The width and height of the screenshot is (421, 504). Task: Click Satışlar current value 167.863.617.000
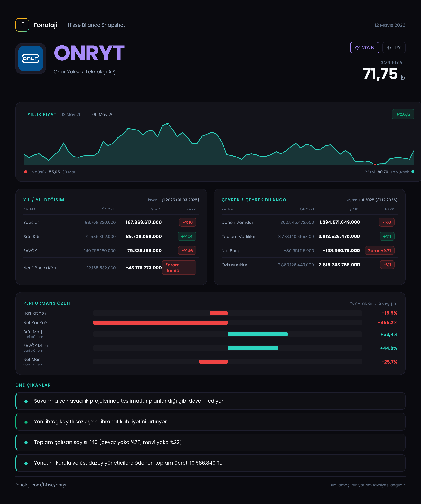click(144, 222)
